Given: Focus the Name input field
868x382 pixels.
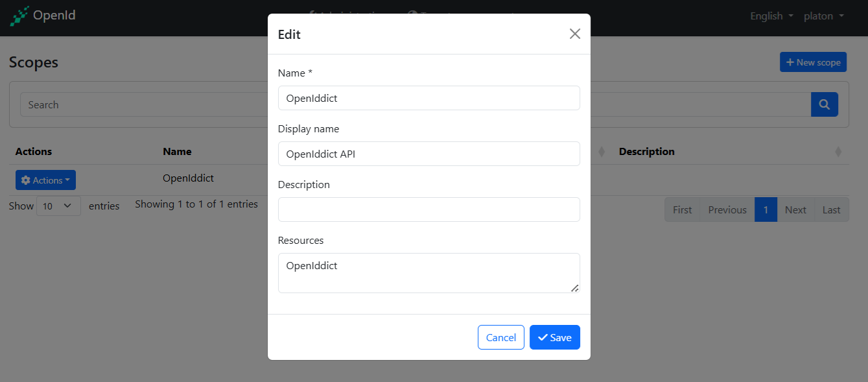Looking at the screenshot, I should click(x=428, y=98).
